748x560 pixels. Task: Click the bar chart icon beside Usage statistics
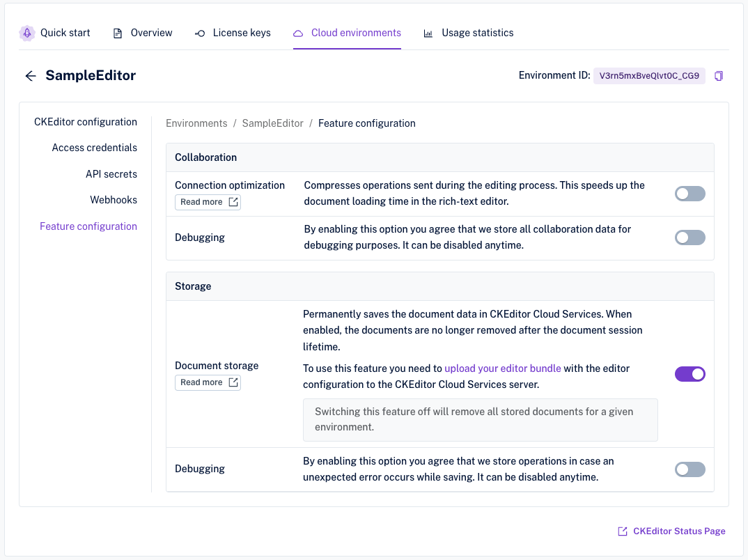428,33
